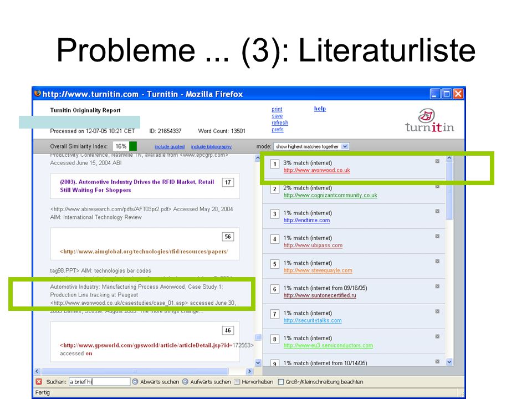Select match number 2 badge in source list

tap(275, 190)
